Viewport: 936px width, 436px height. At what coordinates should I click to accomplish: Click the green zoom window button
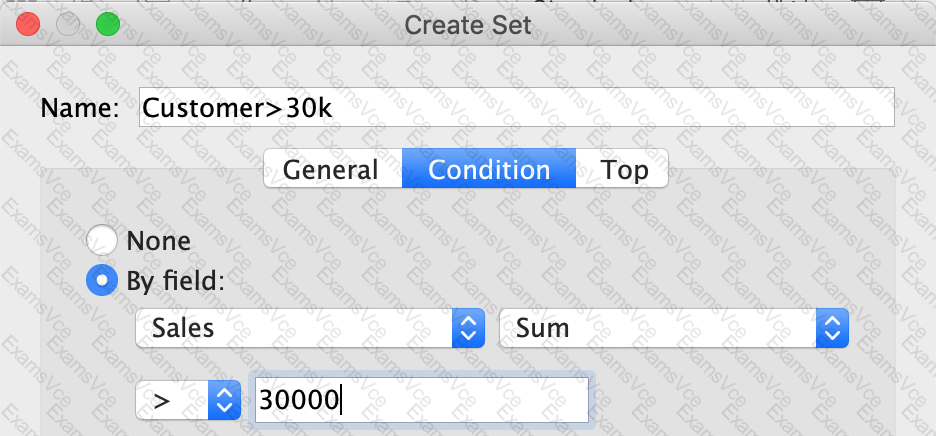pos(108,24)
